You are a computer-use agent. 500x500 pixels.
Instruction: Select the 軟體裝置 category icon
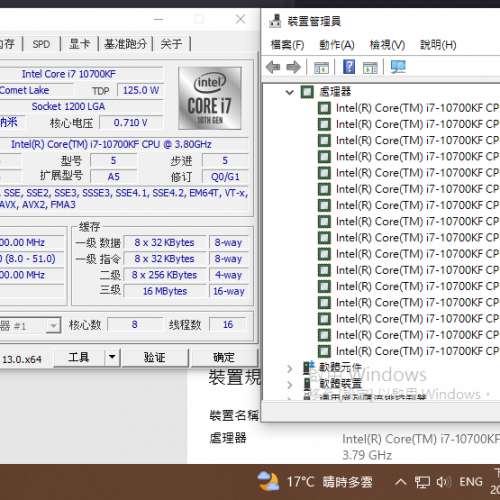coord(307,384)
